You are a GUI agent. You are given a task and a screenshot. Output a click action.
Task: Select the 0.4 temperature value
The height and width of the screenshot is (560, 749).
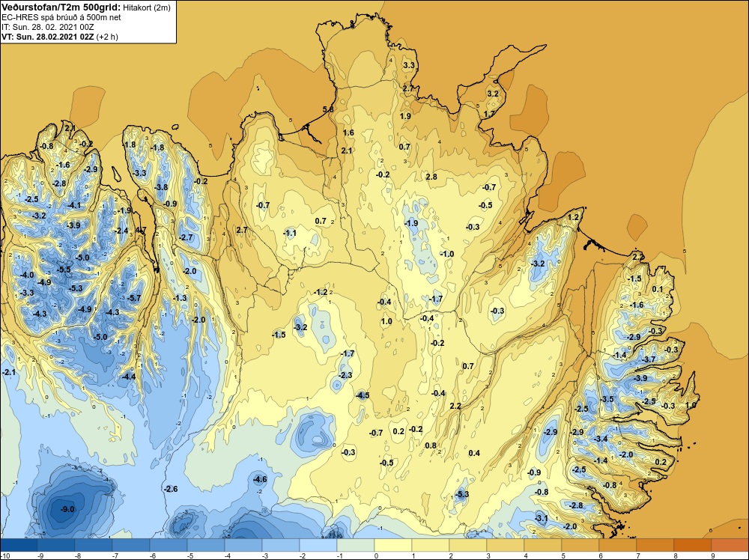[474, 453]
